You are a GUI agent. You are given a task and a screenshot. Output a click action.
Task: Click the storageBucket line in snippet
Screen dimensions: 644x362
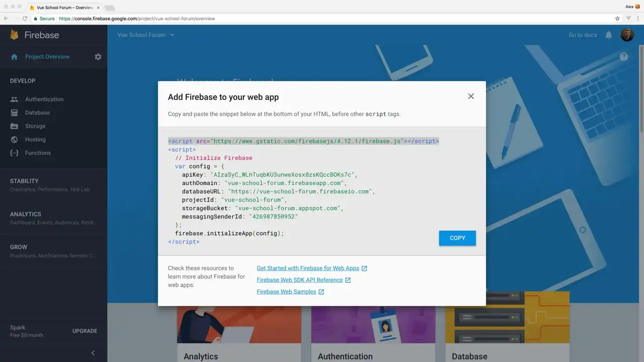(x=262, y=208)
